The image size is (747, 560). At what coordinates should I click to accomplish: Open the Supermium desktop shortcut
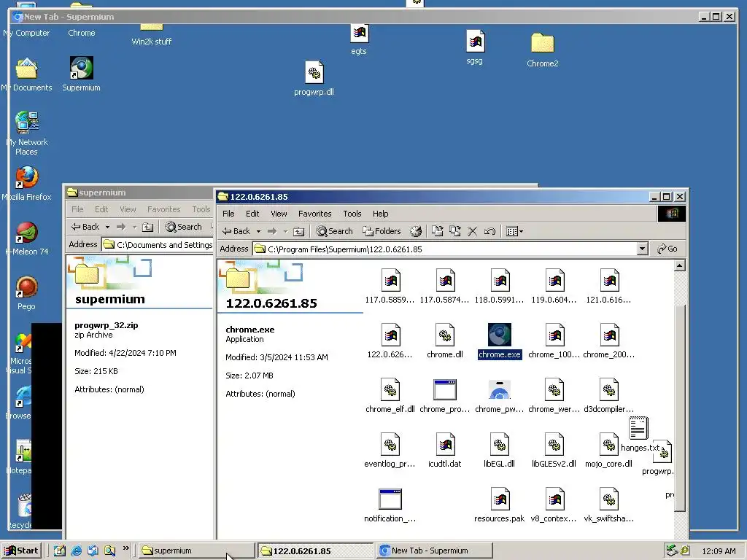pyautogui.click(x=82, y=74)
